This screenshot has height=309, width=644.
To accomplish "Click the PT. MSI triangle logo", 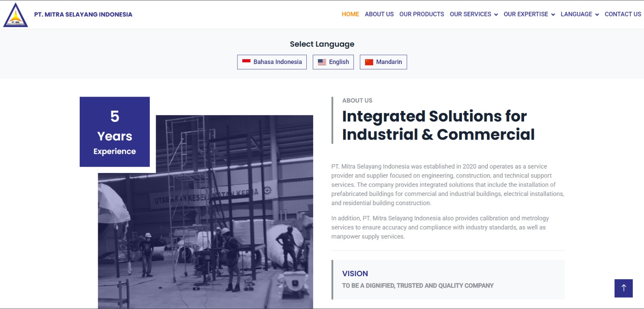I will [x=16, y=15].
